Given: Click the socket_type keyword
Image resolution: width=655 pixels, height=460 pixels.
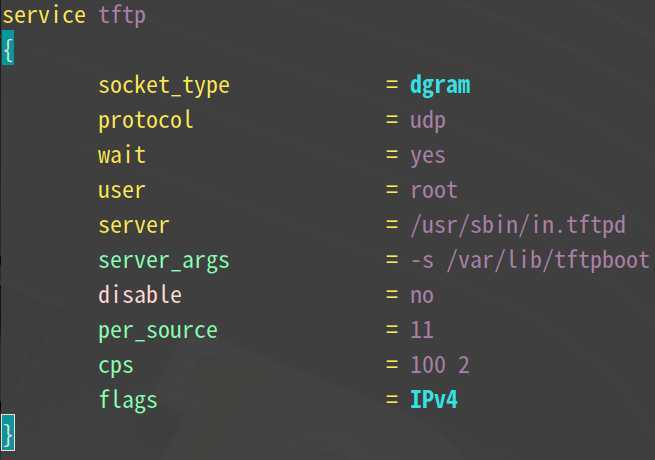Looking at the screenshot, I should coord(164,86).
